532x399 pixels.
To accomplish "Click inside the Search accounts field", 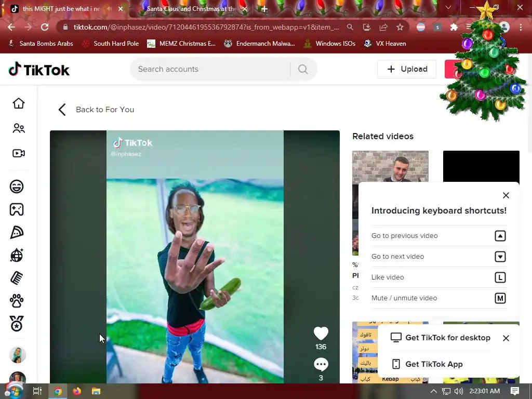I will pos(210,69).
